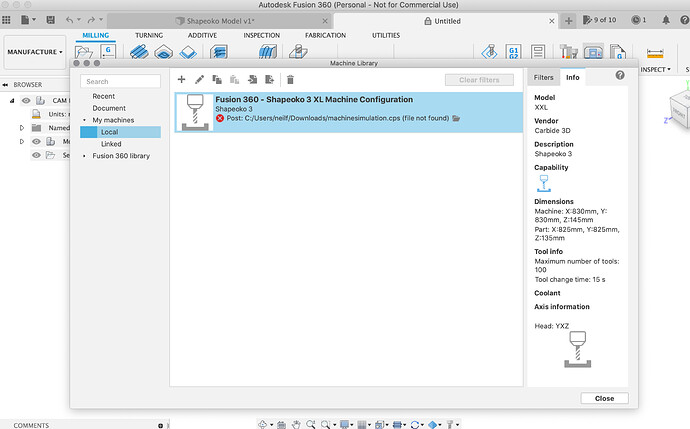Paste machine icon in Machine Library toolbar

tap(235, 80)
